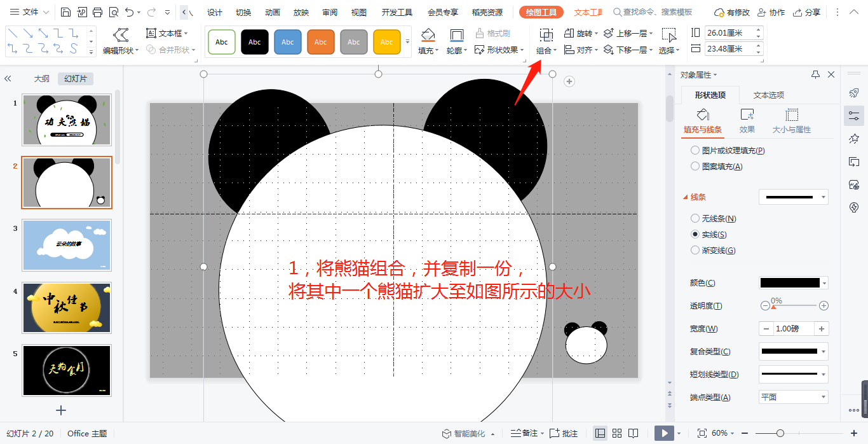Open Print Preview icon
The image size is (868, 444).
(x=113, y=12)
